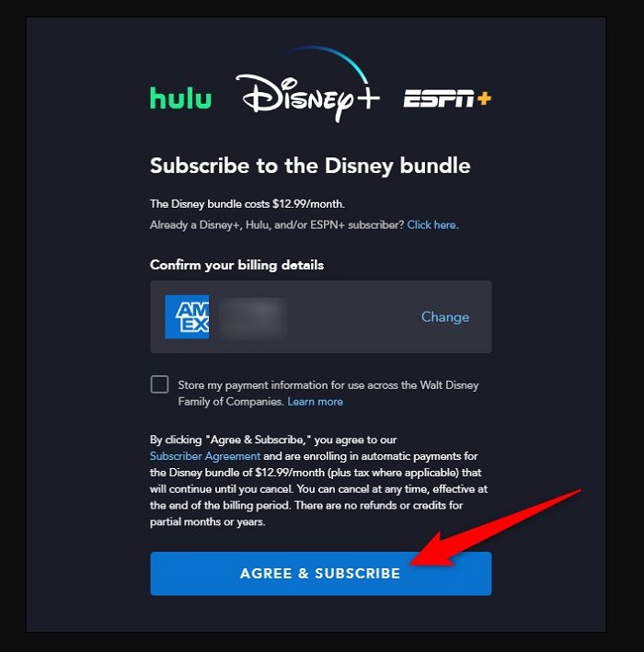Click the 'Already a Disney+, Hulu' subscriber question text
Viewport: 644px width, 652px height.
[x=277, y=225]
